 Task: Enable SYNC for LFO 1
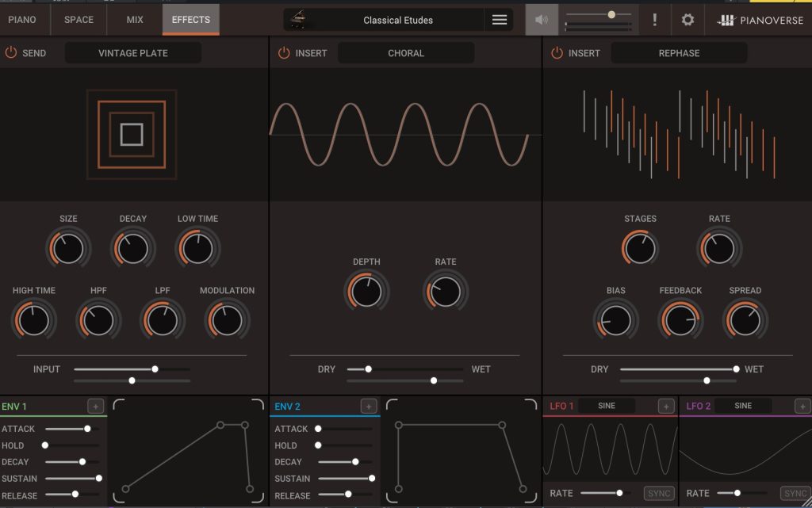coord(659,494)
